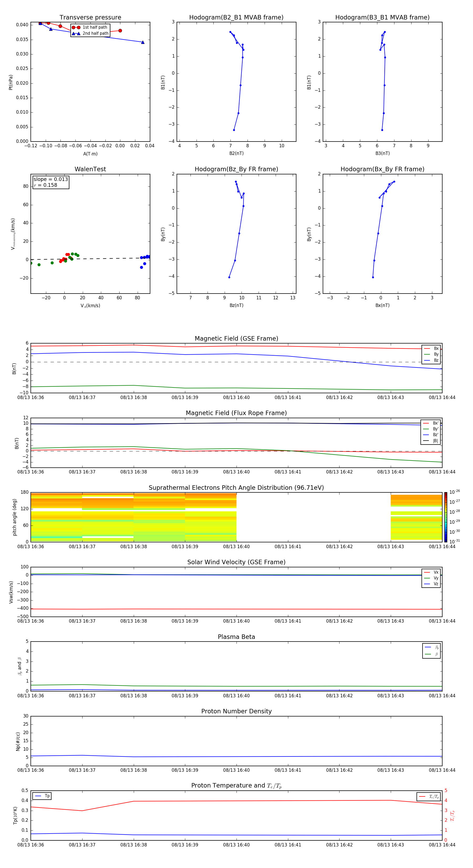The width and height of the screenshot is (473, 868).
Task: Select the 'Magnetic Field (Flux Rope Frame)' title
Action: point(236,413)
